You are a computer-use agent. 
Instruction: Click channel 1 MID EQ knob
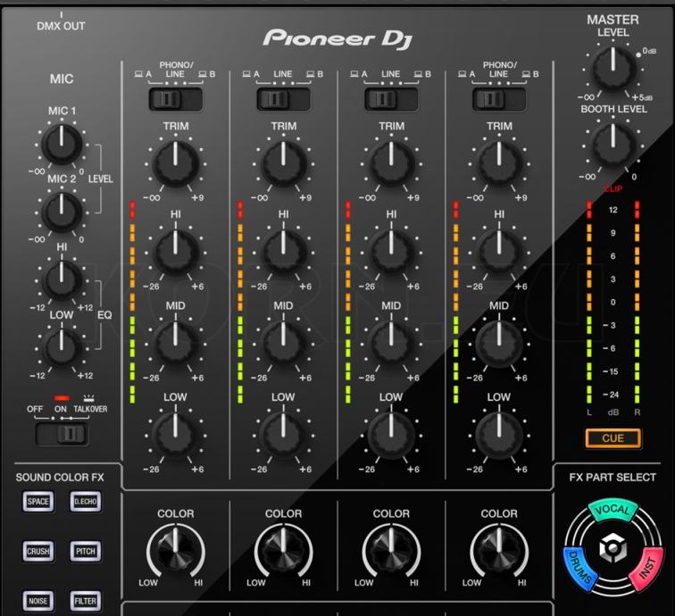coord(176,344)
